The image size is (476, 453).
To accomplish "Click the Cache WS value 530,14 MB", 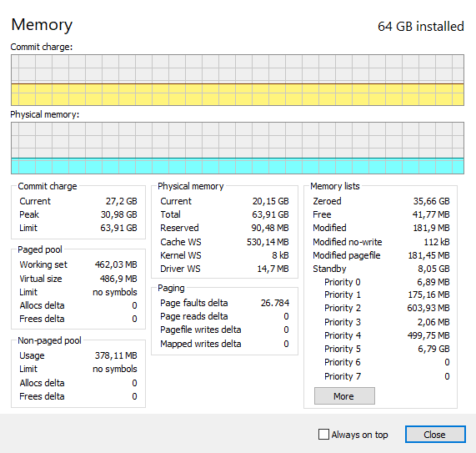I will (268, 242).
